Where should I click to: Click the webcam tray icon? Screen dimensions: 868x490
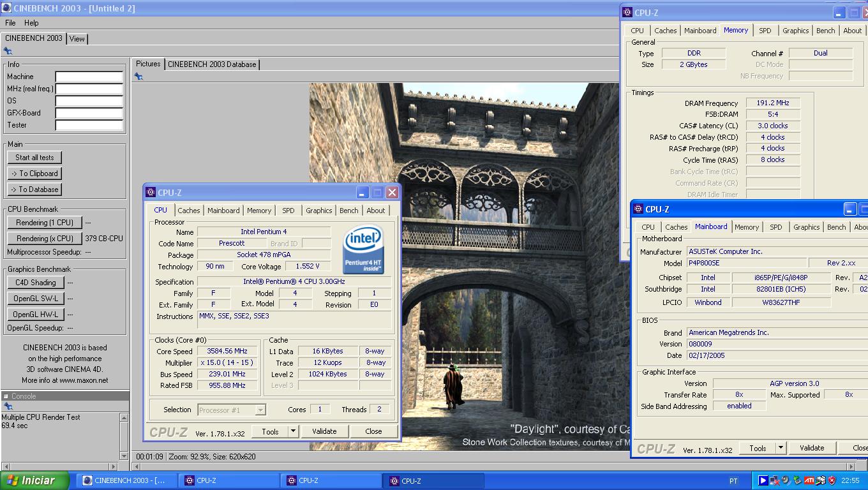click(786, 480)
